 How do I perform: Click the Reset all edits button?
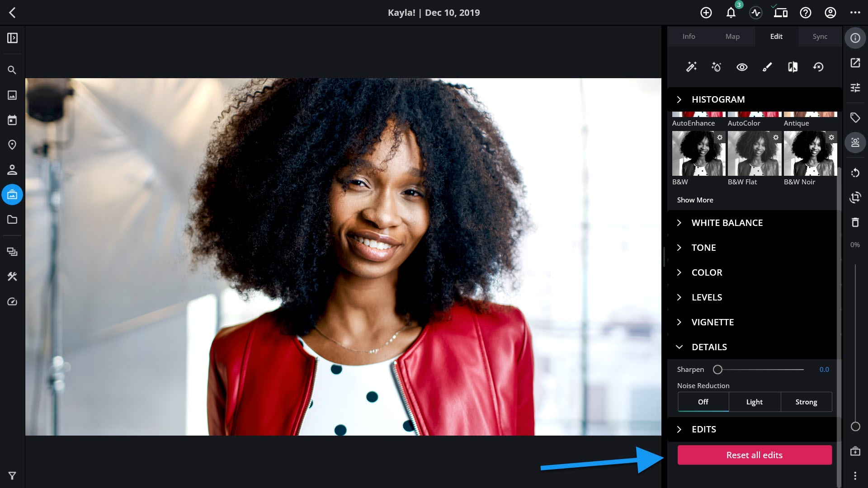754,455
